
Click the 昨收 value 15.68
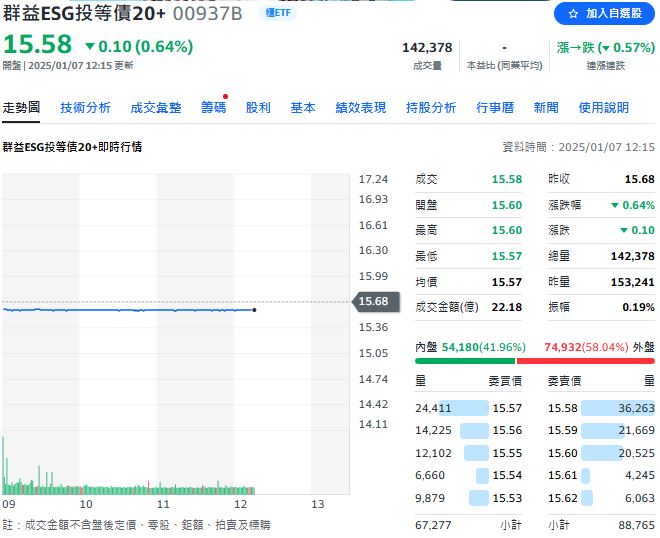click(639, 179)
